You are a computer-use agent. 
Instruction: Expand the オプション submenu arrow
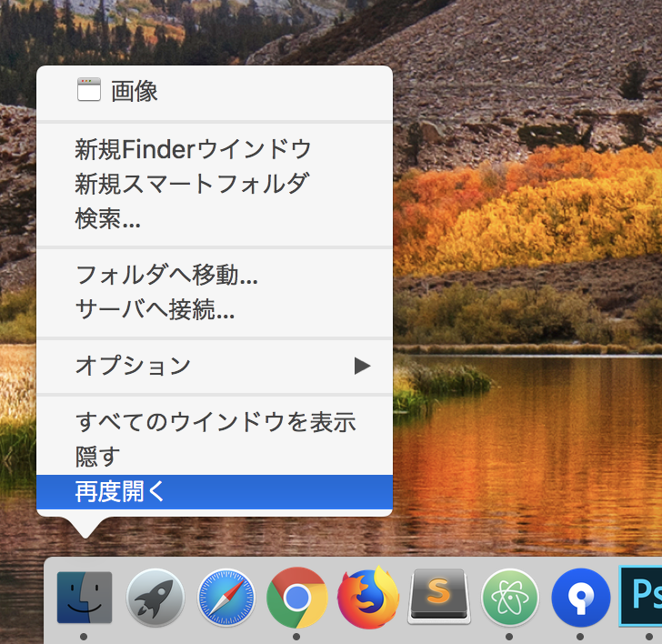362,366
